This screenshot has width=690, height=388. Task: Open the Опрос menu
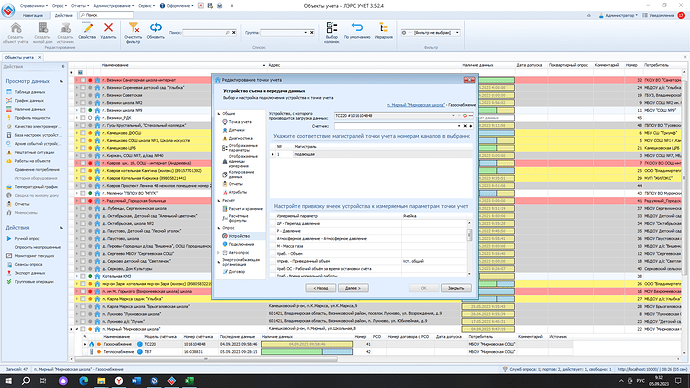click(x=59, y=6)
